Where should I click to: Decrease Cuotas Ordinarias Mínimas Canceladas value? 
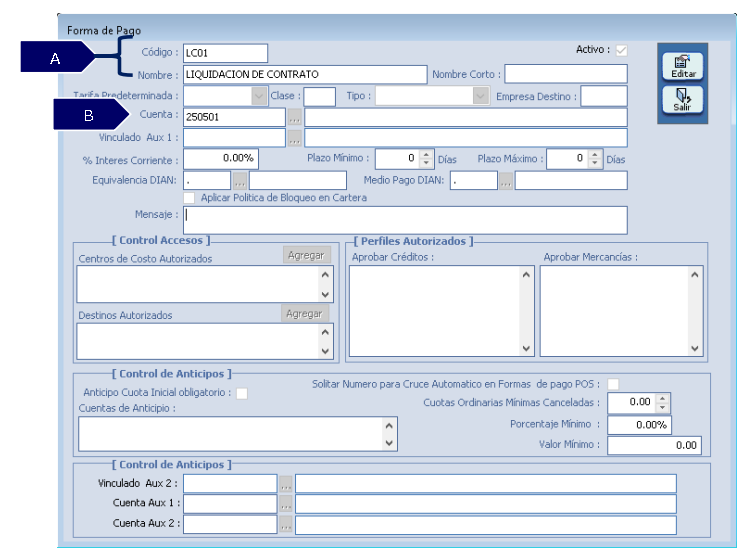point(662,408)
